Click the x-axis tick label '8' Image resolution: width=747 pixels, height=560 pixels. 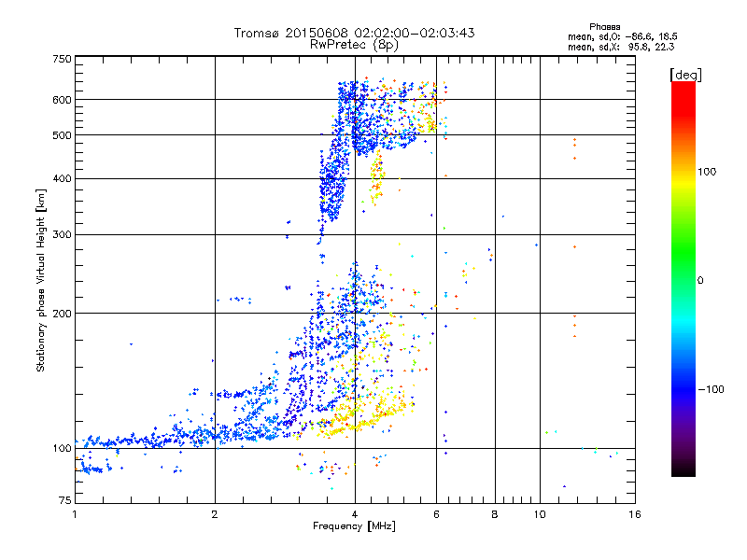coord(495,514)
